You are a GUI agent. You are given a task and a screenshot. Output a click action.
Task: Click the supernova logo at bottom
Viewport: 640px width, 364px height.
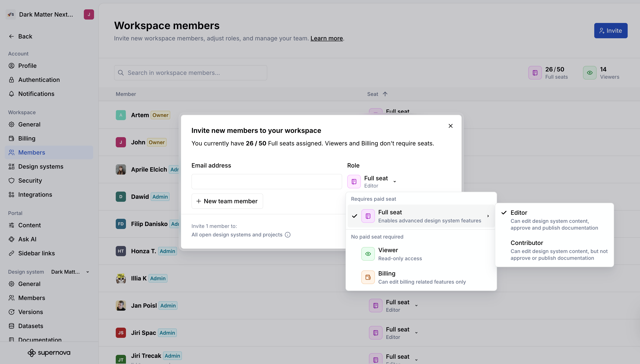(49, 353)
